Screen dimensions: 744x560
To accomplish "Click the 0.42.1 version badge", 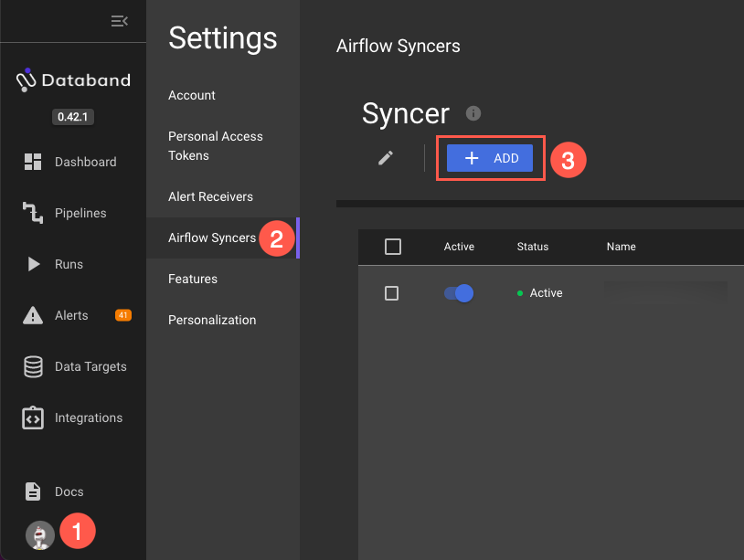I will point(72,117).
